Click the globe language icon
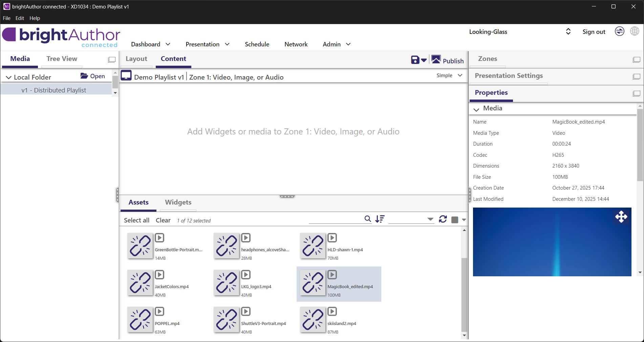Viewport: 644px width, 342px height. [635, 31]
